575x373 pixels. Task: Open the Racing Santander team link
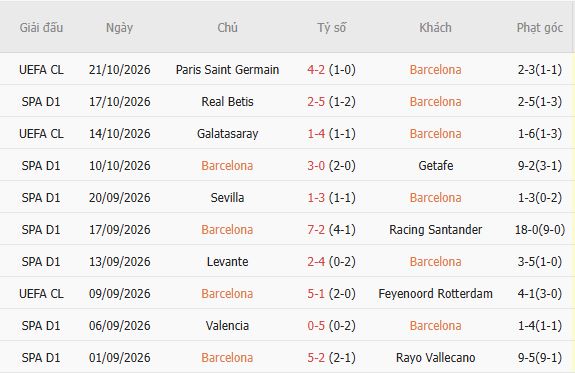(x=435, y=230)
